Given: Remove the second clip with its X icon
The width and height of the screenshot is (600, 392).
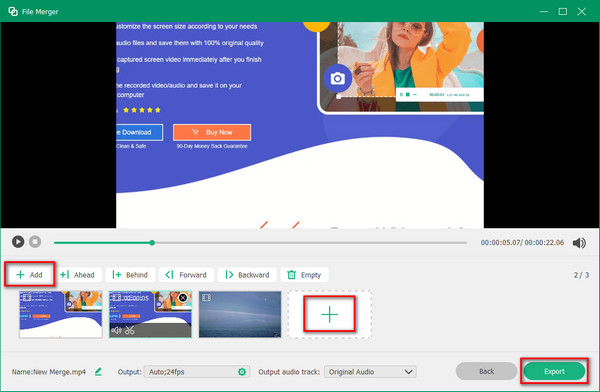Looking at the screenshot, I should point(183,298).
